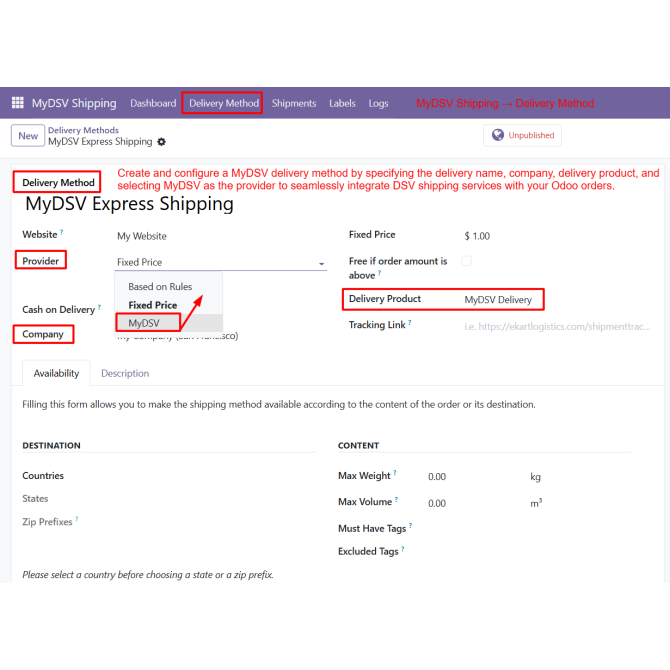The width and height of the screenshot is (670, 670).
Task: Click the Zip Prefixes label
Action: coord(47,522)
